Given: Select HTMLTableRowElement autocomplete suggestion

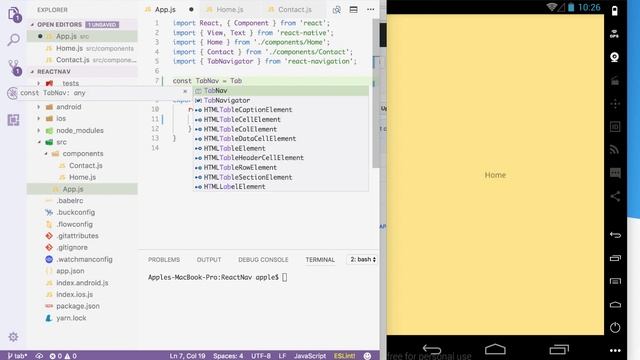Looking at the screenshot, I should tap(281, 168).
